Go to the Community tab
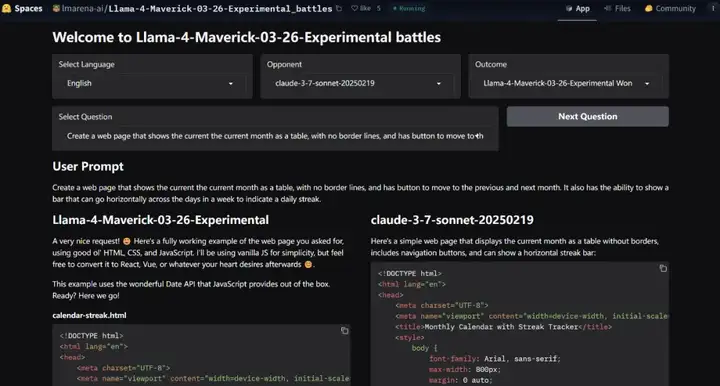 670,9
